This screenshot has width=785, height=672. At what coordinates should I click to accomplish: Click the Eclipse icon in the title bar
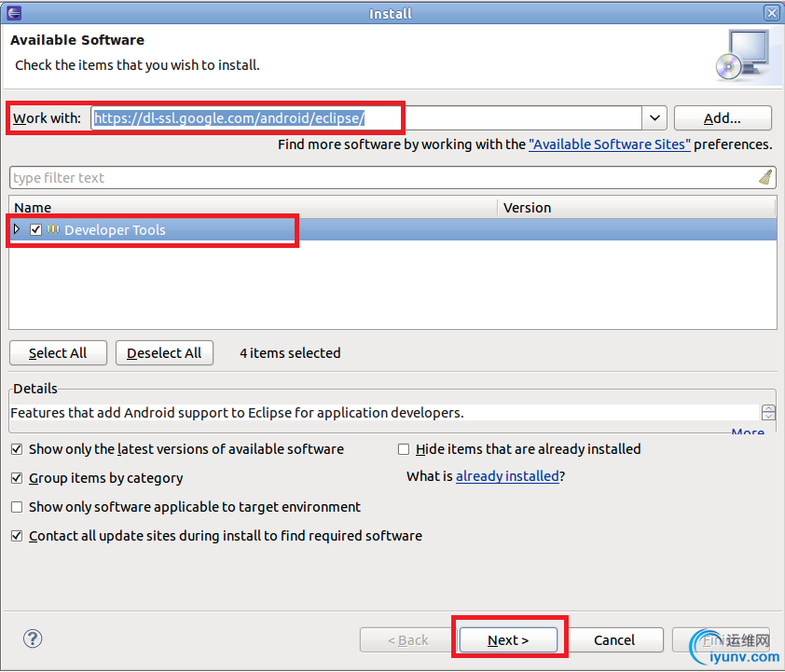(x=14, y=12)
